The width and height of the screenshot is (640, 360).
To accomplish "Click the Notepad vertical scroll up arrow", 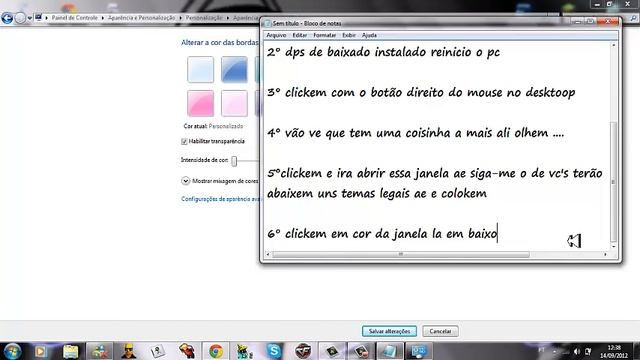I will (x=613, y=45).
